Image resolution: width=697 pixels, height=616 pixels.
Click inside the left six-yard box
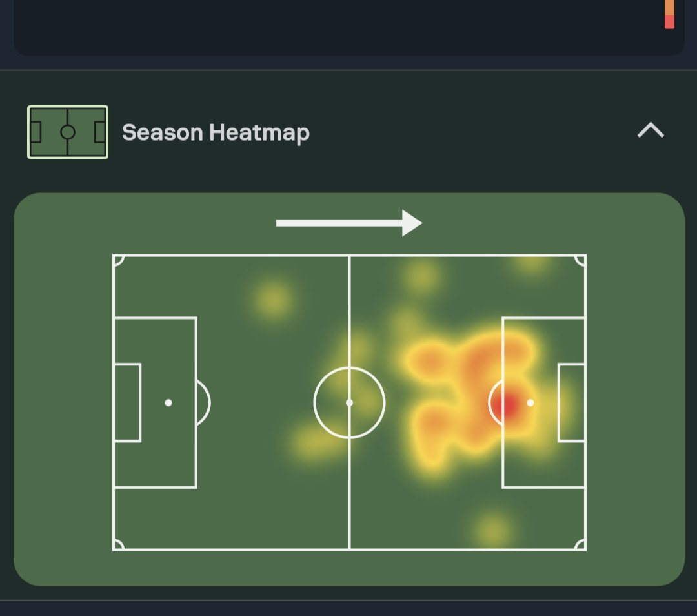coord(127,402)
